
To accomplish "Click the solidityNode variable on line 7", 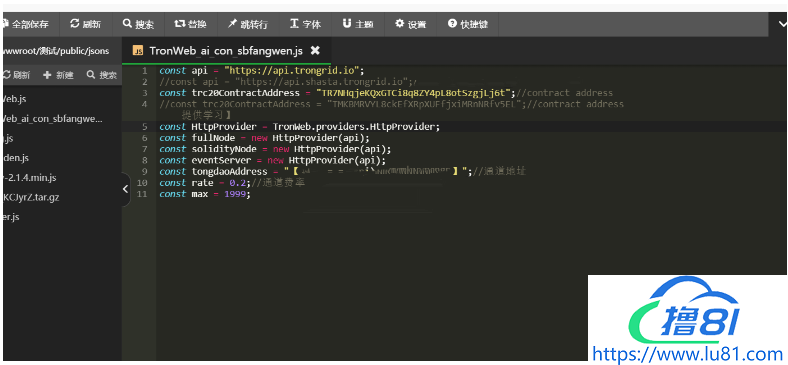I will pyautogui.click(x=224, y=149).
